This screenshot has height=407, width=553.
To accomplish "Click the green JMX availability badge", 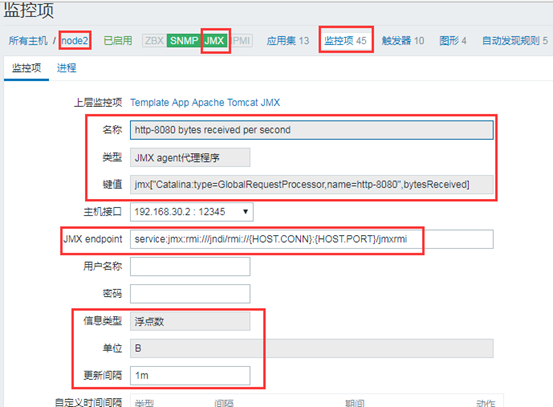I will coord(214,41).
